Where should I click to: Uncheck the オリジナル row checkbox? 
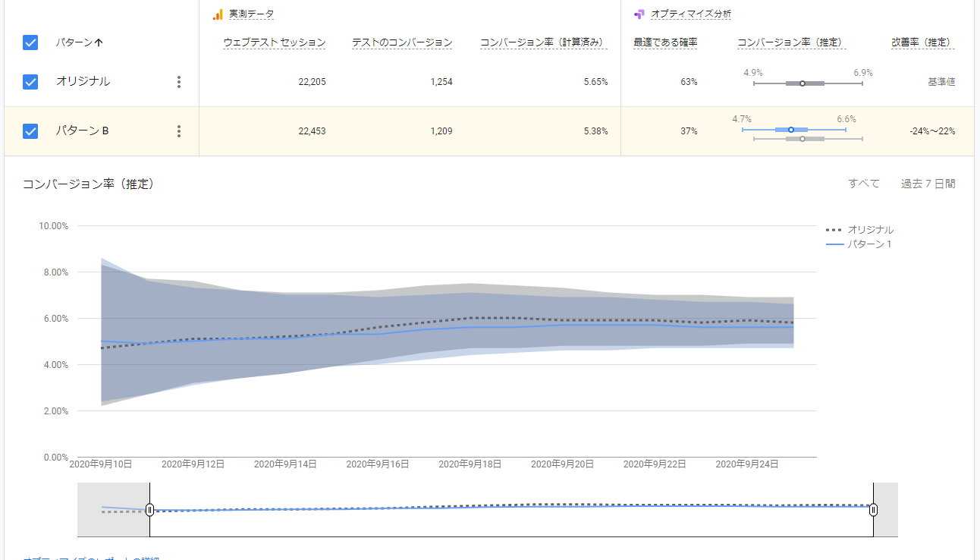[30, 82]
